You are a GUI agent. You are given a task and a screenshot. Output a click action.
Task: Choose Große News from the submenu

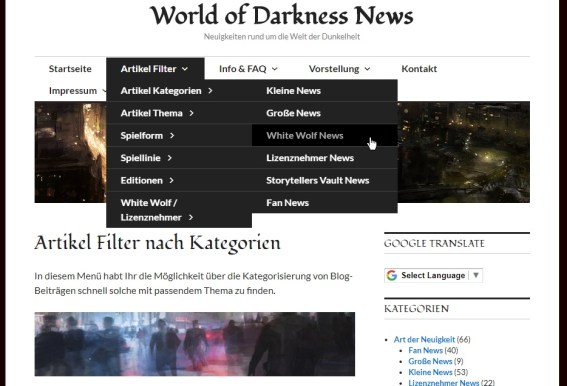[325, 113]
